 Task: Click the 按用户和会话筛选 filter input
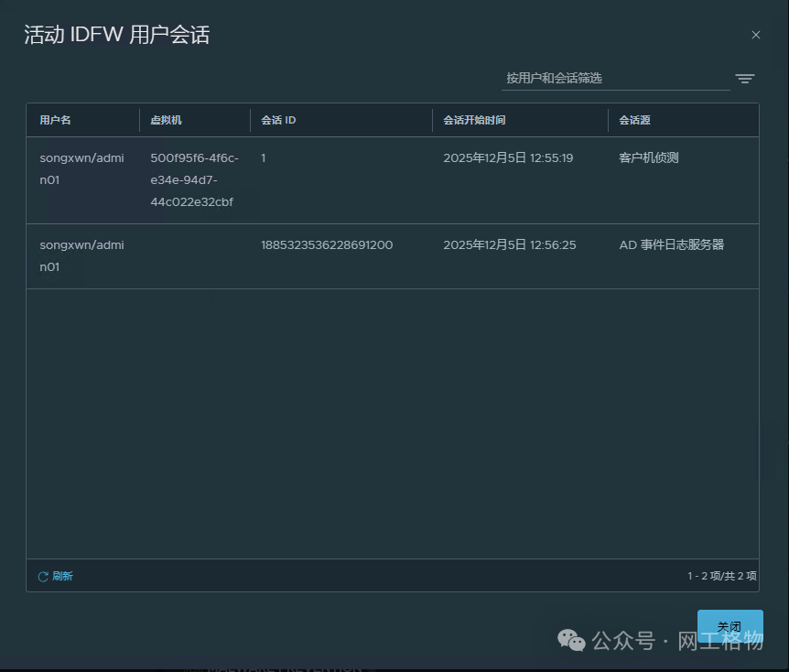[x=615, y=78]
